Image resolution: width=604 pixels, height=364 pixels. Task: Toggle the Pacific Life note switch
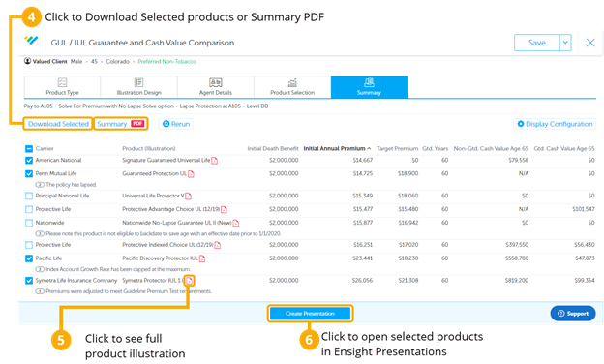tap(40, 269)
